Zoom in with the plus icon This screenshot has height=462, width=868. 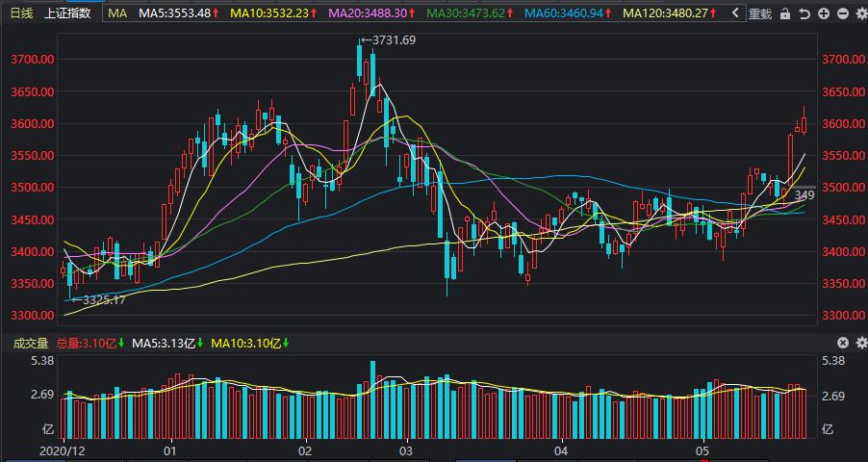tap(824, 13)
